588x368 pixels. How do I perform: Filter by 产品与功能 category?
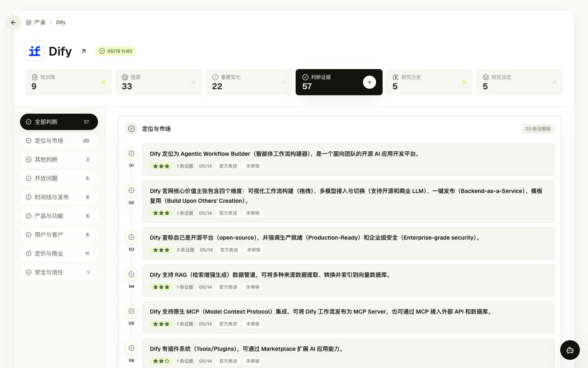click(59, 216)
